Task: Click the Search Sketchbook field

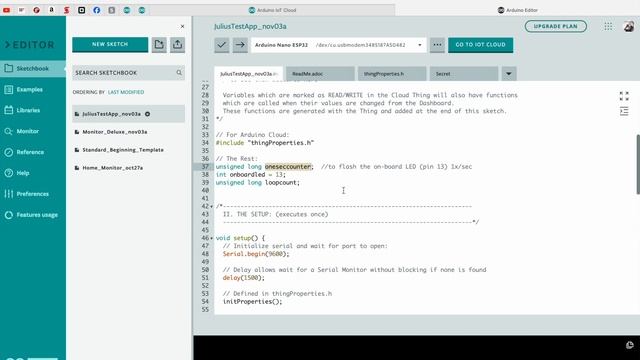Action: 128,73
